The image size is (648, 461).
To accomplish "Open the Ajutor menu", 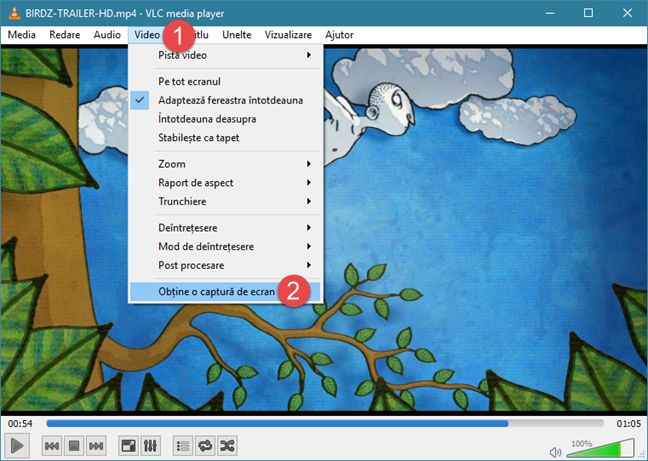I will pos(339,35).
